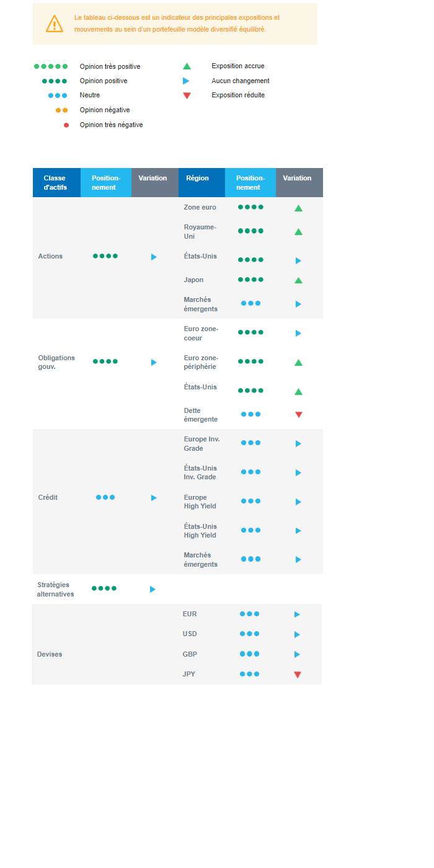Screen dimensions: 434x868
Task: Click the five green dots for Opinion très positive
Action: pyautogui.click(x=51, y=66)
